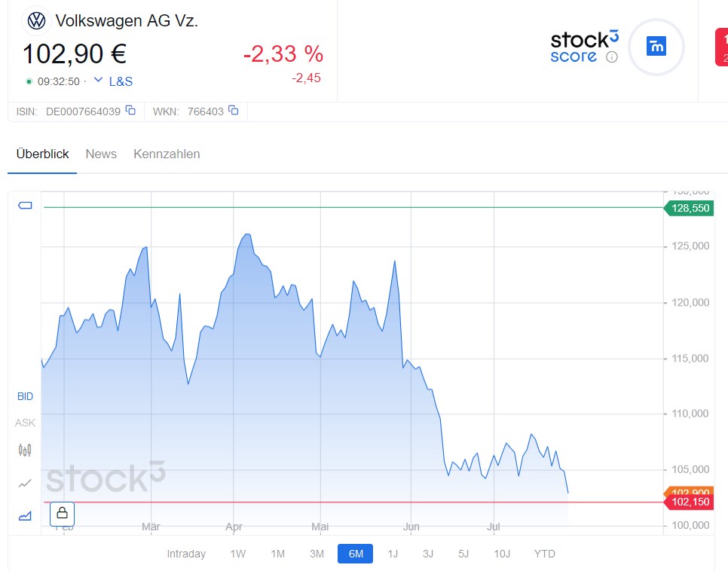
Task: Click the blue stock3 score badge
Action: (x=656, y=47)
